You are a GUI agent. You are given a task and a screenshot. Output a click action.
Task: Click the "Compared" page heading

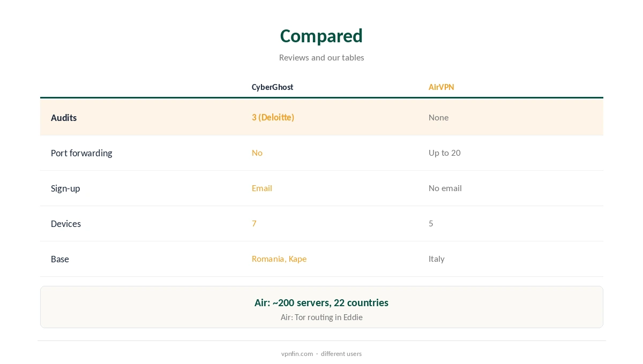322,36
